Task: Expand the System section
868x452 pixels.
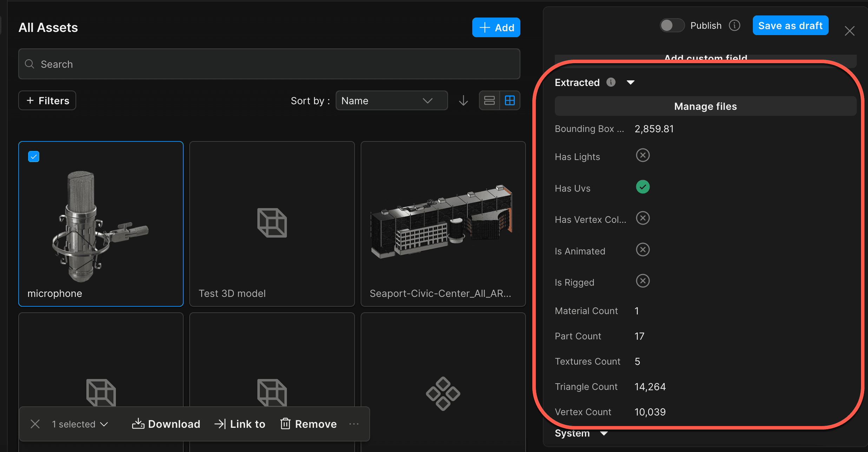Action: [x=604, y=433]
